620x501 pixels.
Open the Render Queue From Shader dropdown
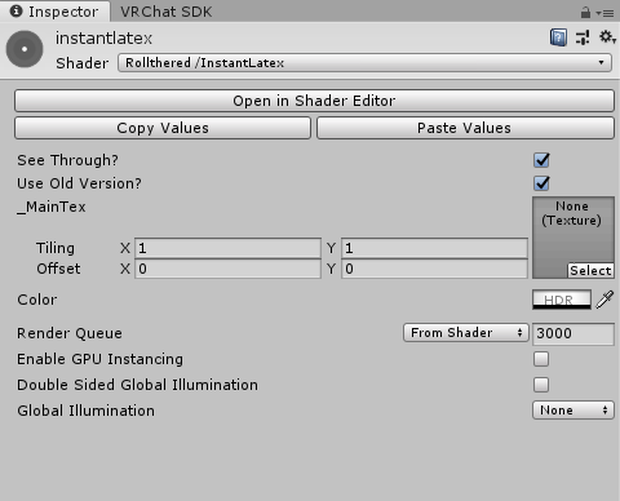tap(466, 333)
